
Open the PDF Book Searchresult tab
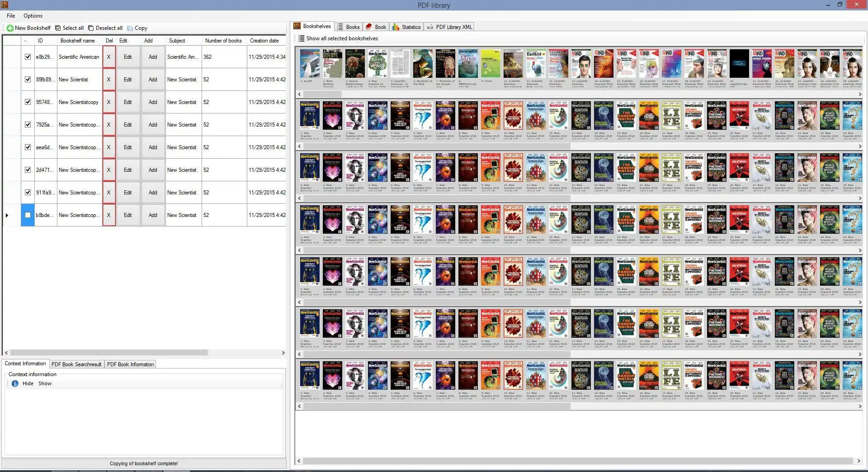point(76,364)
